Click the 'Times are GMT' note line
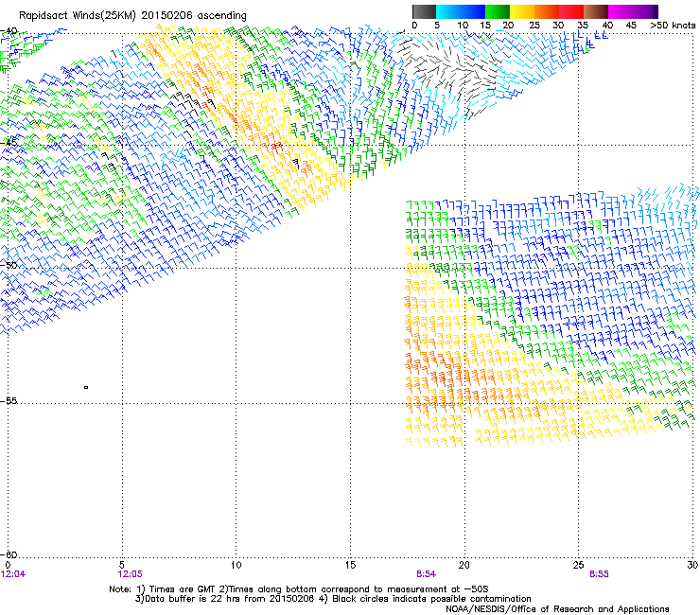The height and width of the screenshot is (615, 700). click(299, 589)
